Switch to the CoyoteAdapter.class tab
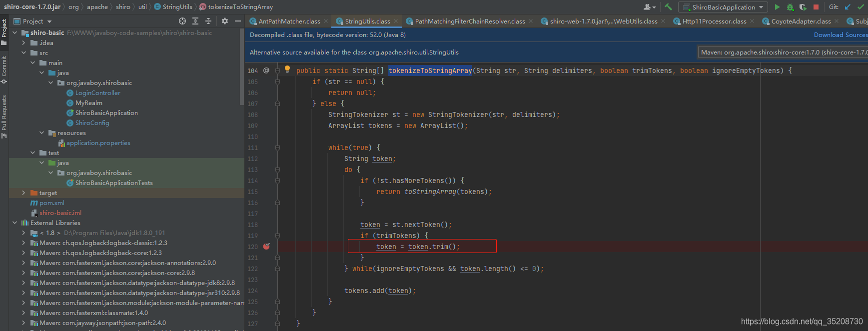Screen dimensions: 868x331 [801, 21]
